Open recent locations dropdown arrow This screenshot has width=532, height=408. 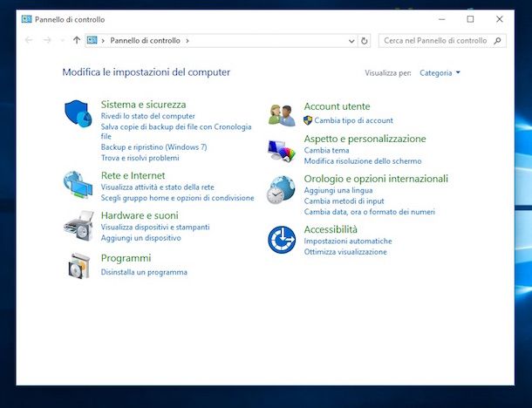point(63,41)
